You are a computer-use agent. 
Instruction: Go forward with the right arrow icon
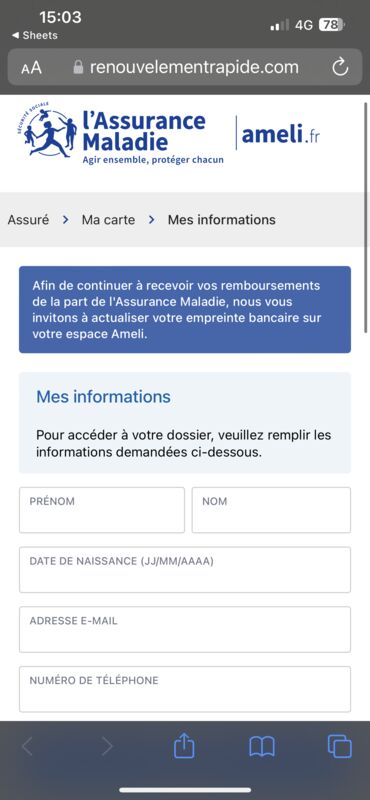[107, 747]
